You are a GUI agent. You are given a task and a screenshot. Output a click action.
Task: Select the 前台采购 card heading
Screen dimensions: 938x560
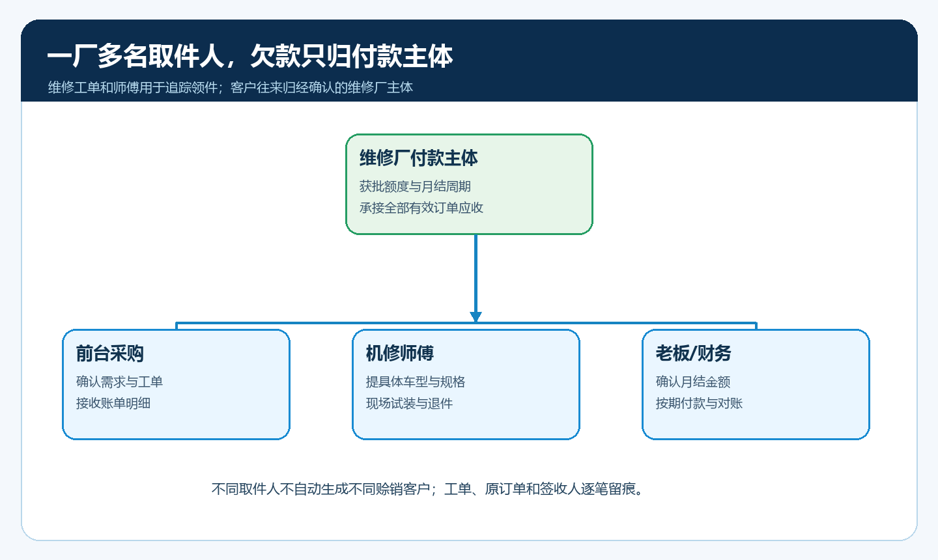[109, 353]
